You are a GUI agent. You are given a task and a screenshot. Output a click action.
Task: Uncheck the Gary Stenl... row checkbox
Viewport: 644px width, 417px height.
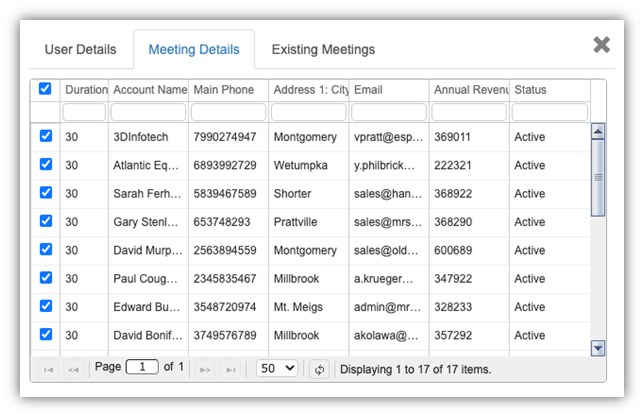(46, 221)
